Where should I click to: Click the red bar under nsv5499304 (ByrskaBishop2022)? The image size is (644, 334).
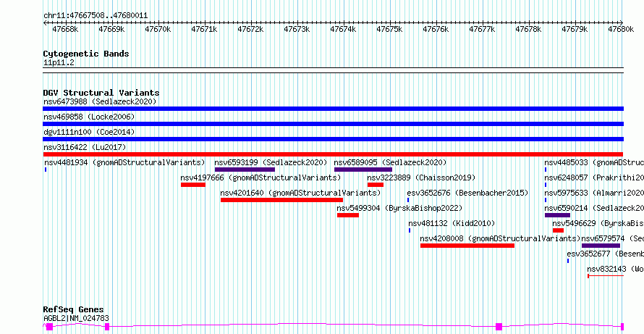[x=348, y=215]
